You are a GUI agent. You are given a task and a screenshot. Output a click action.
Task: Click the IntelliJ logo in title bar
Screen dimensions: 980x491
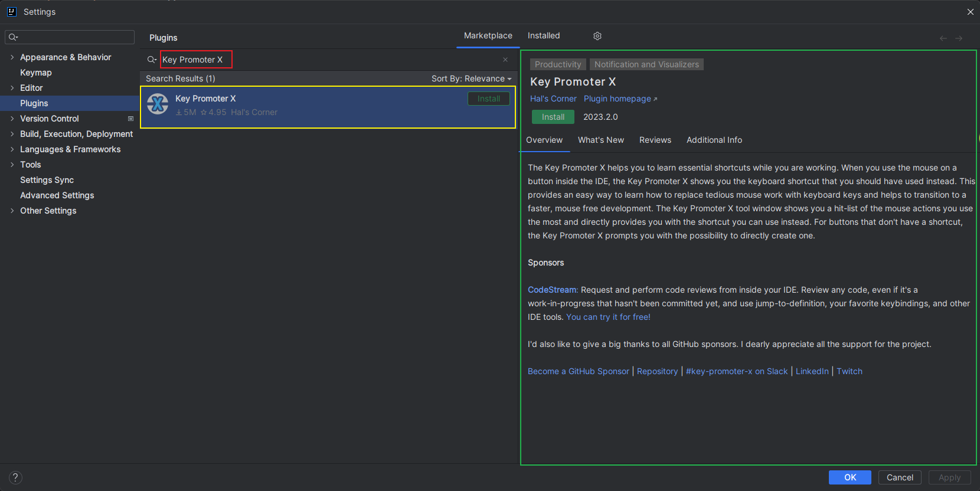coord(11,11)
